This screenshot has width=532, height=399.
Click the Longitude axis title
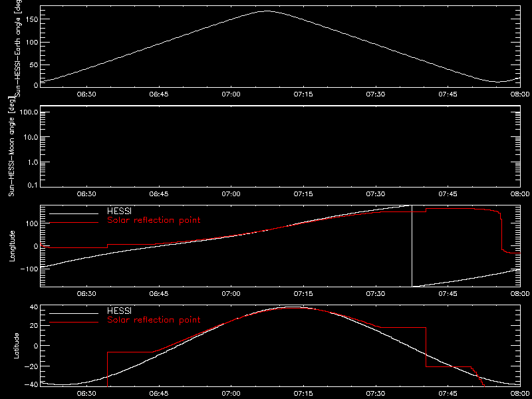(13, 245)
